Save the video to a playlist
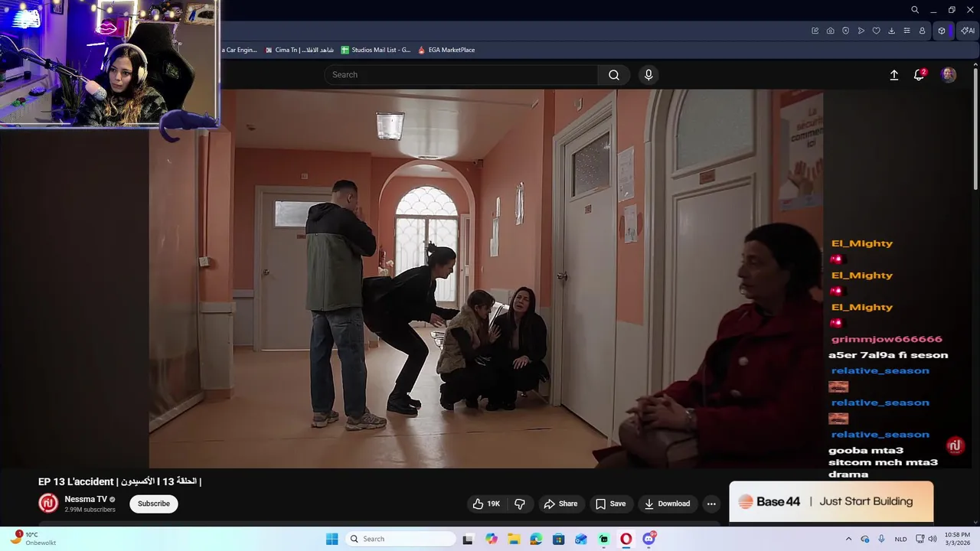The width and height of the screenshot is (980, 551). [610, 504]
